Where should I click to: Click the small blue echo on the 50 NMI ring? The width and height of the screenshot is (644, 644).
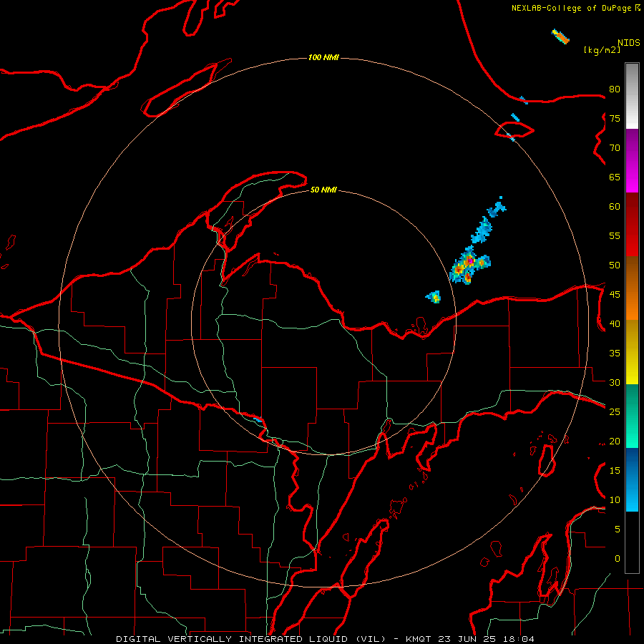(x=258, y=420)
